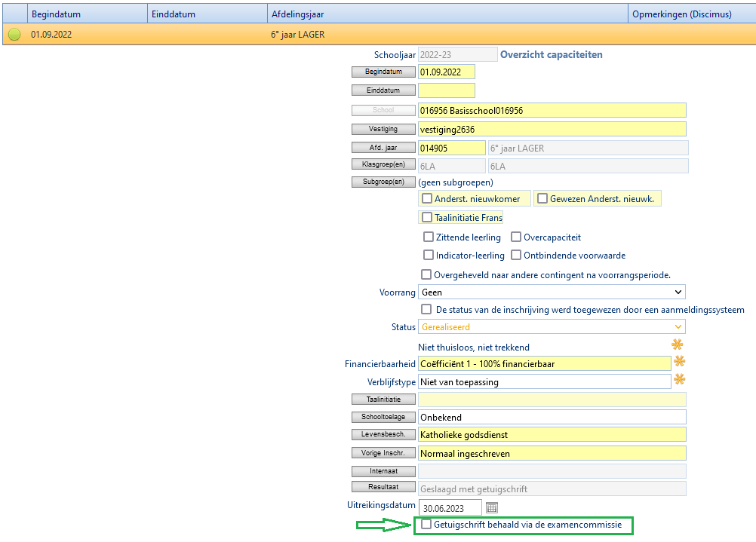Click the Levensbesch. button
Image resolution: width=756 pixels, height=542 pixels.
click(x=383, y=434)
